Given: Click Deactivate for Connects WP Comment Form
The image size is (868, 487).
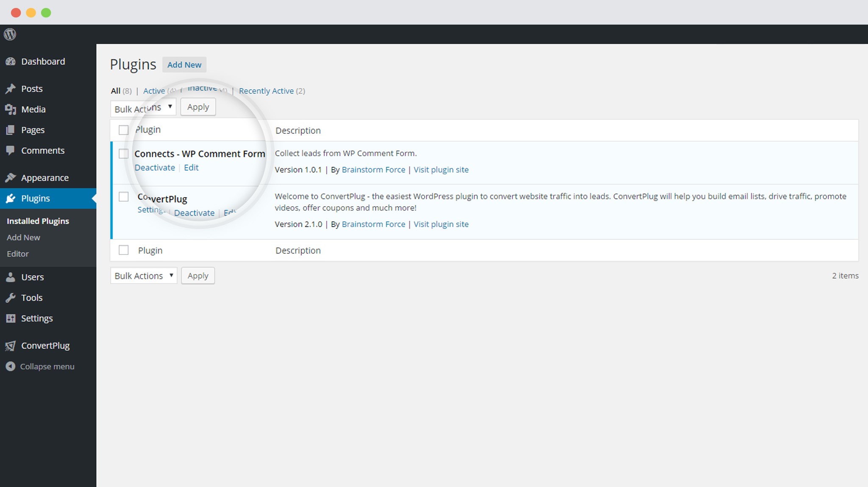Looking at the screenshot, I should 154,167.
